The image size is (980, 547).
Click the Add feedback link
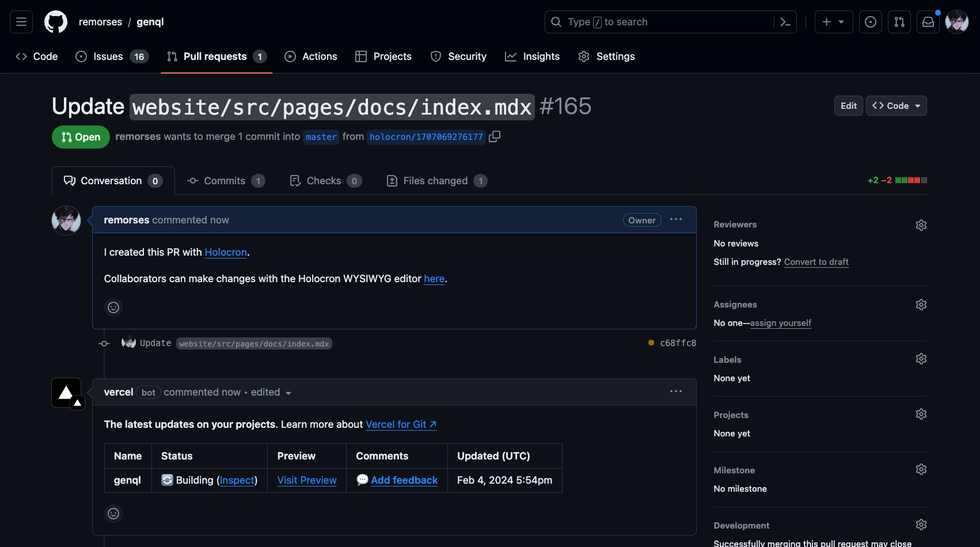pos(404,480)
